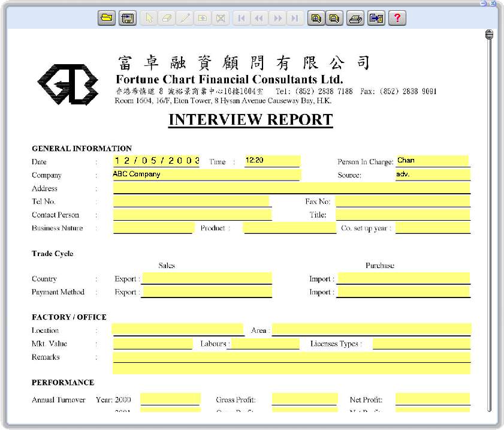
Task: Click the Save diskette icon
Action: (126, 18)
